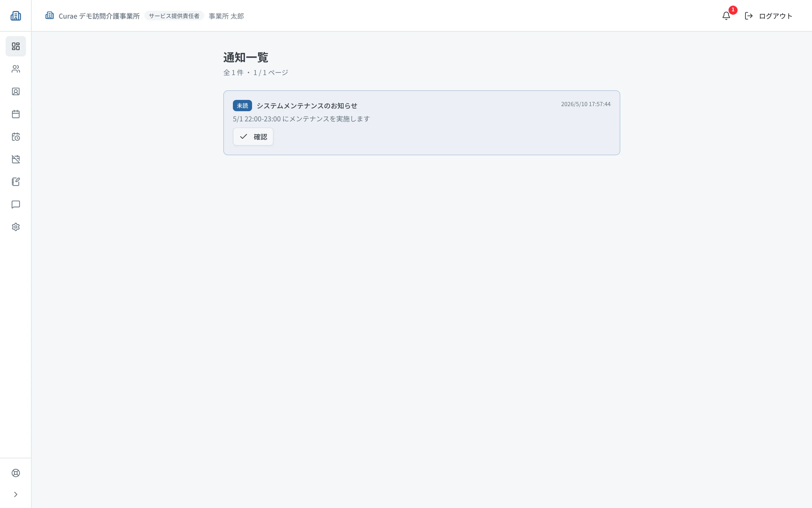
Task: Click the ログアウト logout button
Action: tap(768, 16)
